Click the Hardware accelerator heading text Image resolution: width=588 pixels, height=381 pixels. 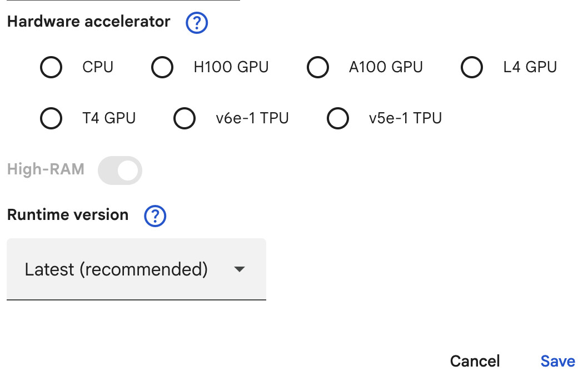88,22
